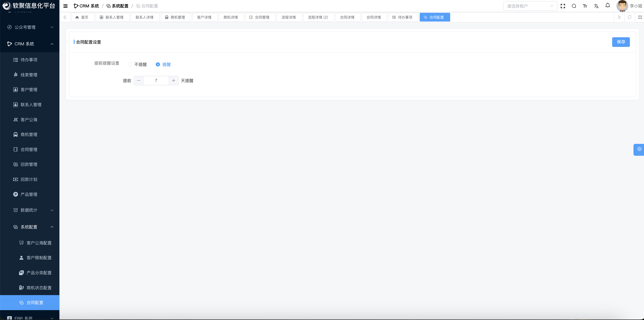Viewport: 644px width, 320px height.
Task: Switch to the 待办事项 tab
Action: coord(403,17)
